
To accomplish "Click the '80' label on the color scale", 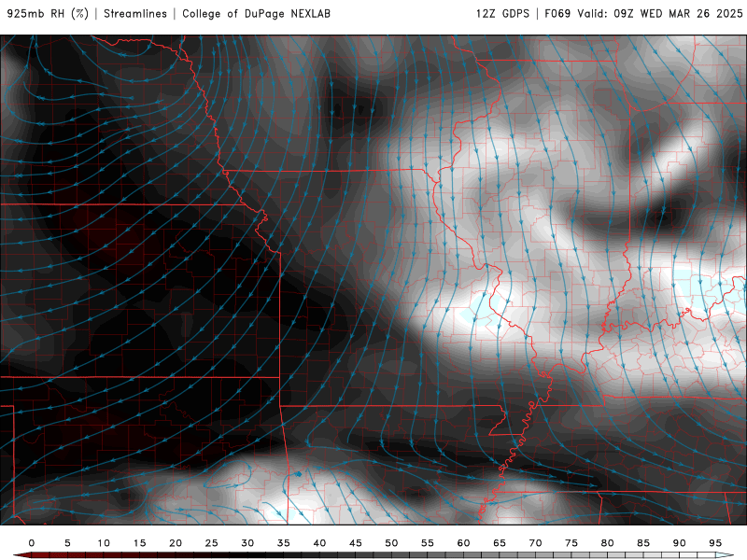I will click(x=608, y=543).
